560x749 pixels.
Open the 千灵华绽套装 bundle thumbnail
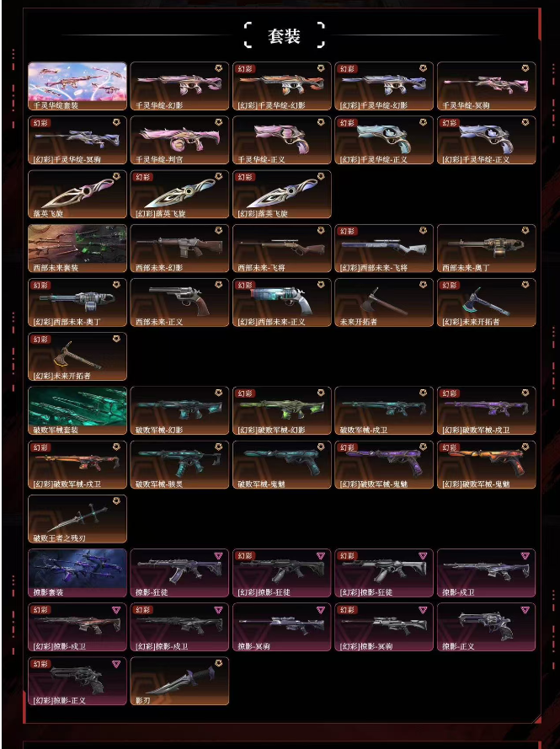pos(77,86)
